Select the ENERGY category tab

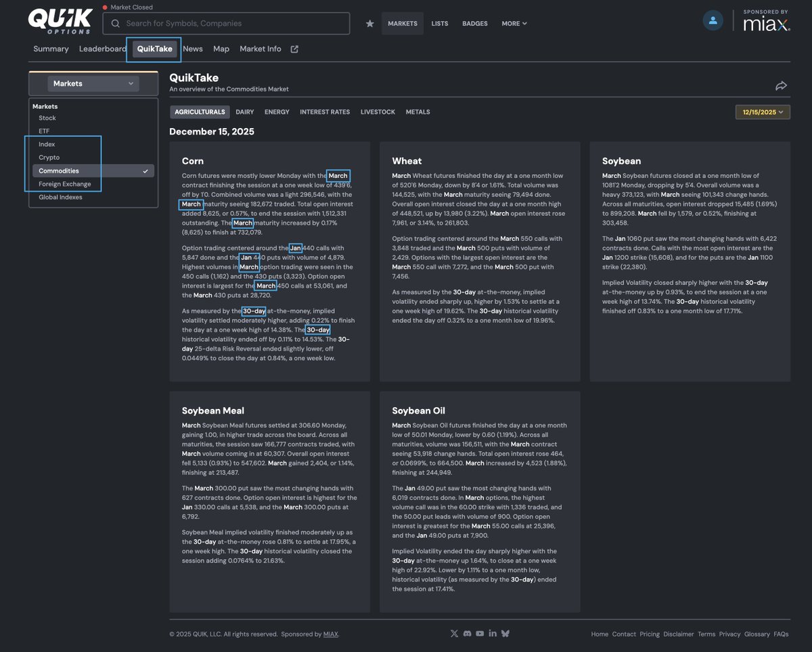click(277, 112)
